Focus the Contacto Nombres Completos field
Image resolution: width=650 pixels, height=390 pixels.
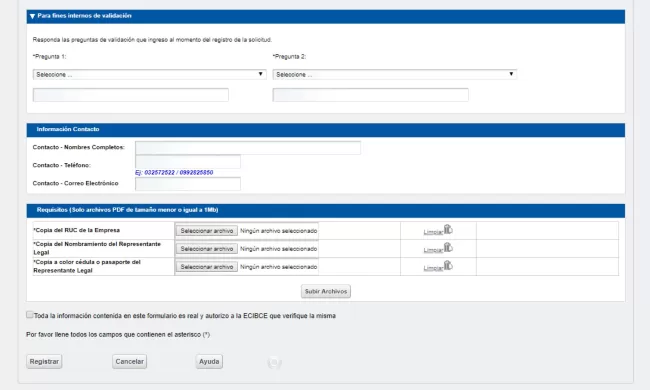click(248, 148)
